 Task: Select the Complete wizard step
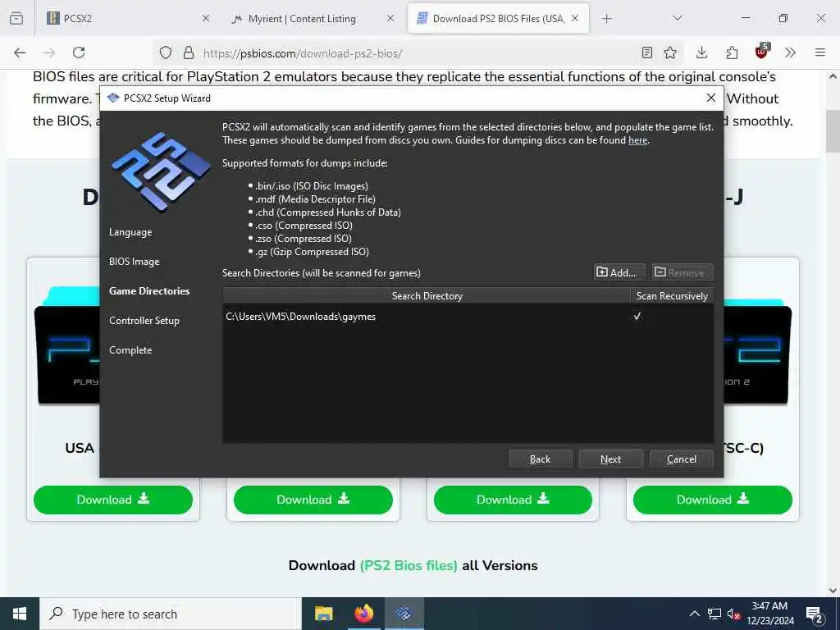tap(130, 349)
